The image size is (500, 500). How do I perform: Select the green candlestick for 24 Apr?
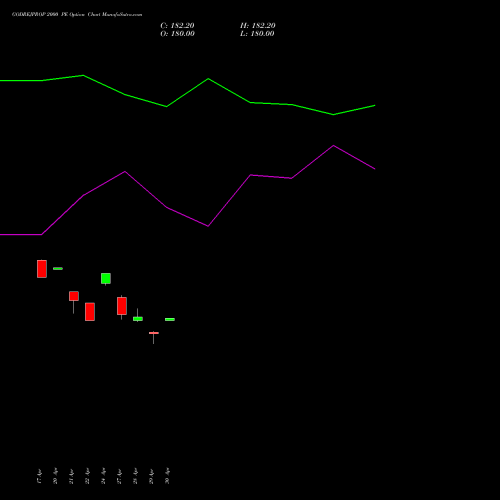106,278
